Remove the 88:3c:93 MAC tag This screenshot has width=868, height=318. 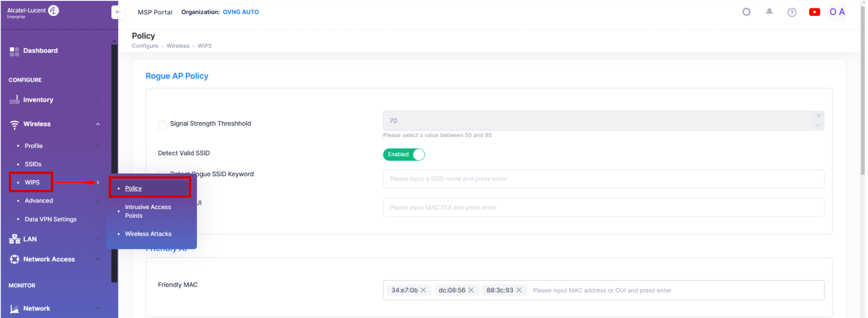(x=519, y=290)
